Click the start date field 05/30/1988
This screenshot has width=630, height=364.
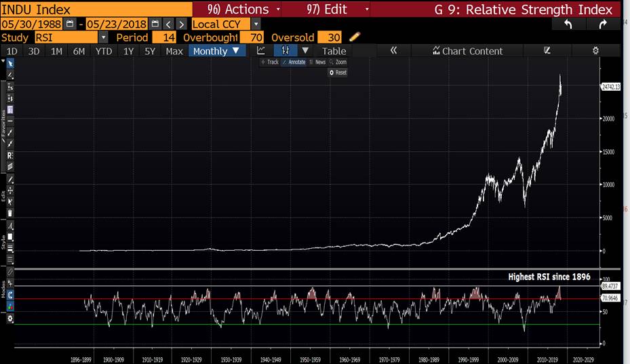(x=31, y=24)
